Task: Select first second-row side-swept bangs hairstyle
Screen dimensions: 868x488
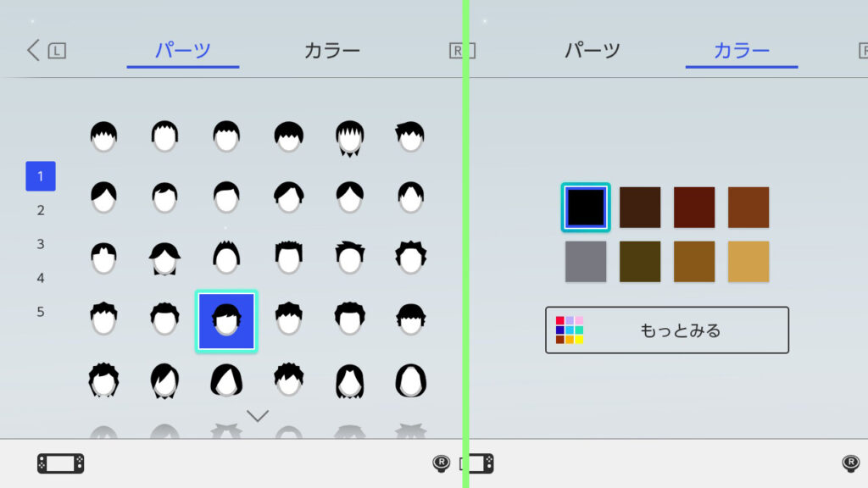Action: pos(103,197)
